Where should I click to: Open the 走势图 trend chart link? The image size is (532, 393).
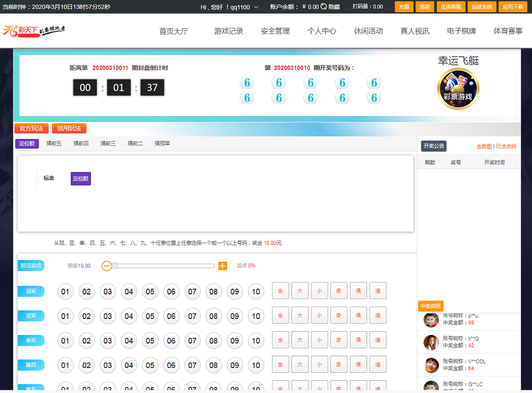click(484, 146)
